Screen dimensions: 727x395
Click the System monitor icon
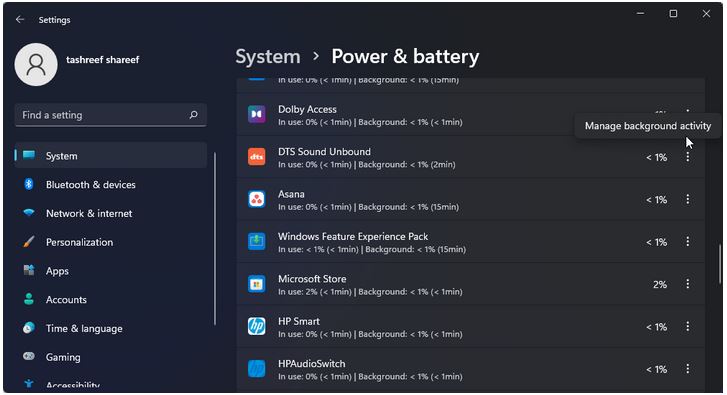(x=29, y=155)
